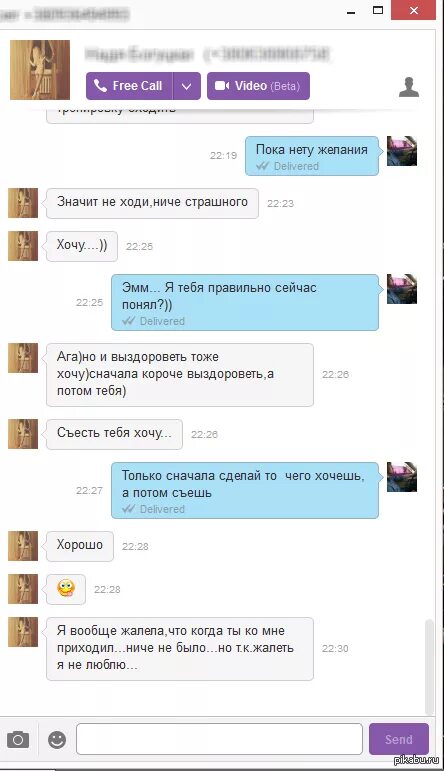This screenshot has height=771, width=444.
Task: Click the contact's large profile picture
Action: [x=40, y=70]
